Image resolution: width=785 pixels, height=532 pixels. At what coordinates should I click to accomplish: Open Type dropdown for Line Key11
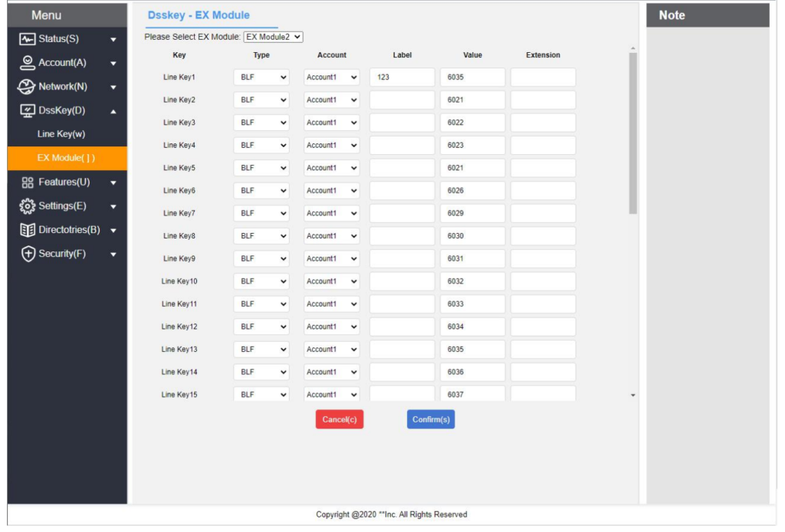[261, 304]
